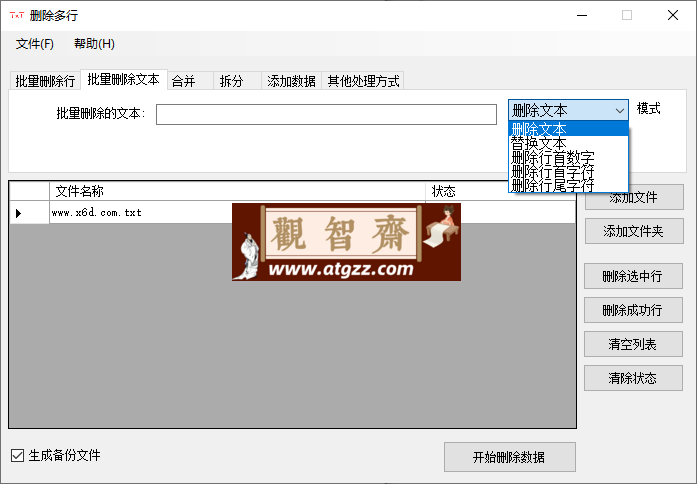Image resolution: width=697 pixels, height=484 pixels.
Task: Pick 删除行首字符 from the mode list
Action: (568, 171)
